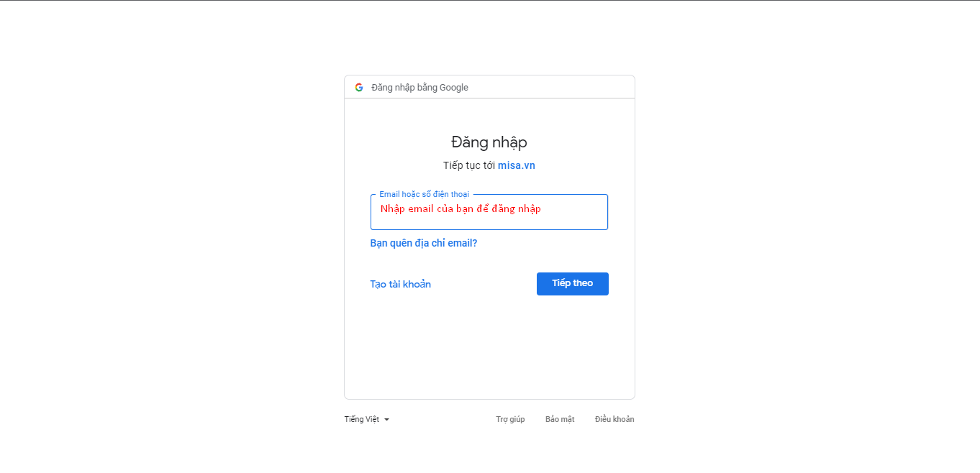980x473 pixels.
Task: Click the "Tiếp tục tới" subtitle text
Action: (469, 165)
